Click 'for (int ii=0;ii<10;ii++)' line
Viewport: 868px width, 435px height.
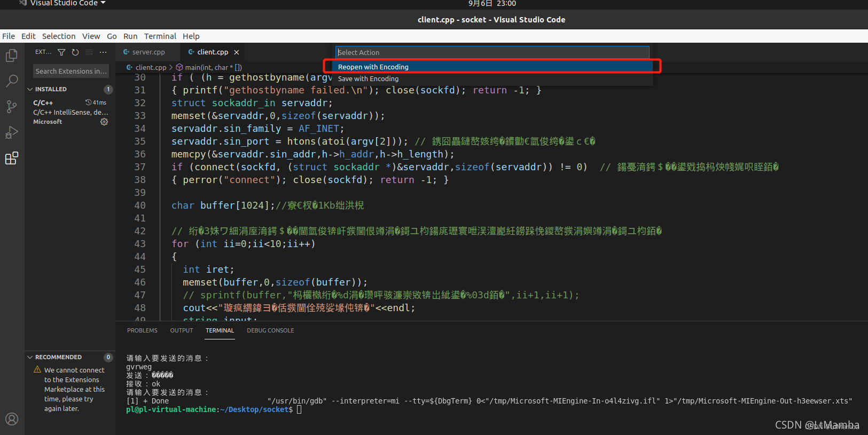[244, 244]
